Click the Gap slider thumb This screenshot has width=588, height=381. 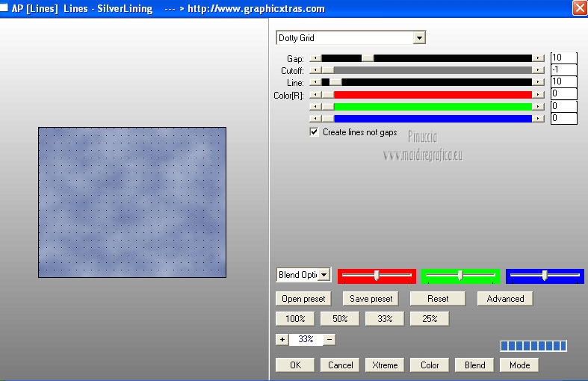point(368,58)
